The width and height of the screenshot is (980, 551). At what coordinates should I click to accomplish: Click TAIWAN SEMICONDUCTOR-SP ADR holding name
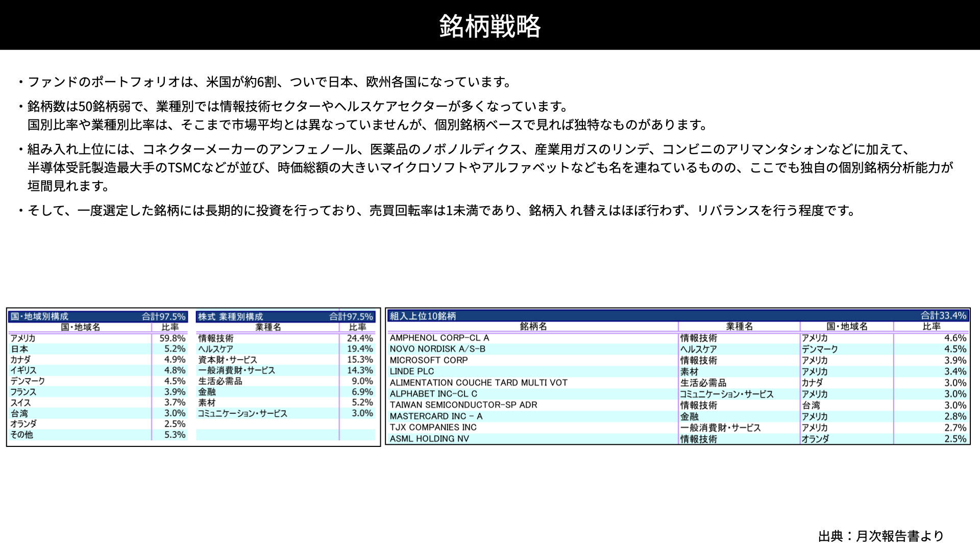pyautogui.click(x=463, y=405)
